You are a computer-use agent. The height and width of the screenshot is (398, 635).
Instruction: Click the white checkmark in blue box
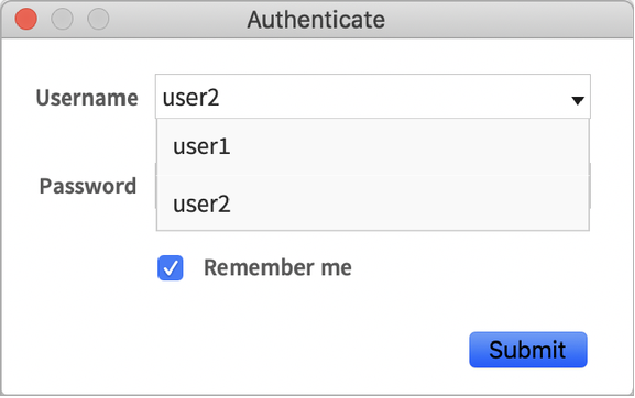(170, 268)
